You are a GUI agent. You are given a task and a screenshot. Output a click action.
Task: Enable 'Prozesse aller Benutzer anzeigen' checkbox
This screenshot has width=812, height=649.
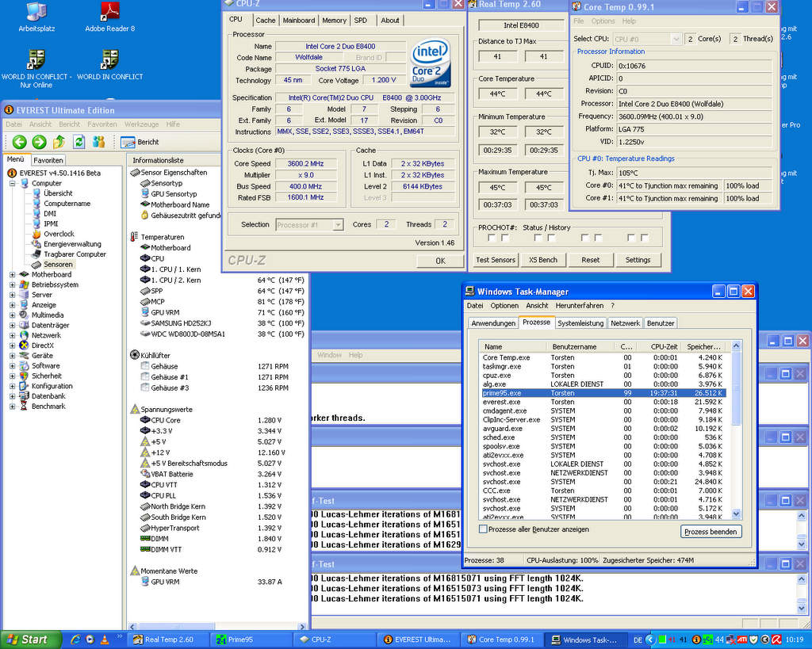point(483,529)
